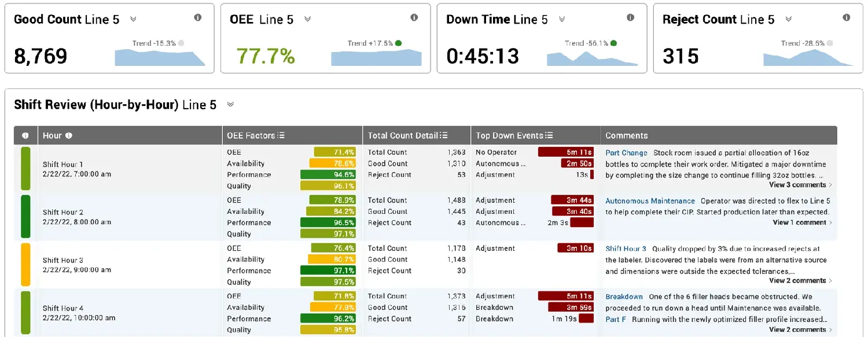The height and width of the screenshot is (337, 868).
Task: Open the Breakdown comment link
Action: [624, 297]
